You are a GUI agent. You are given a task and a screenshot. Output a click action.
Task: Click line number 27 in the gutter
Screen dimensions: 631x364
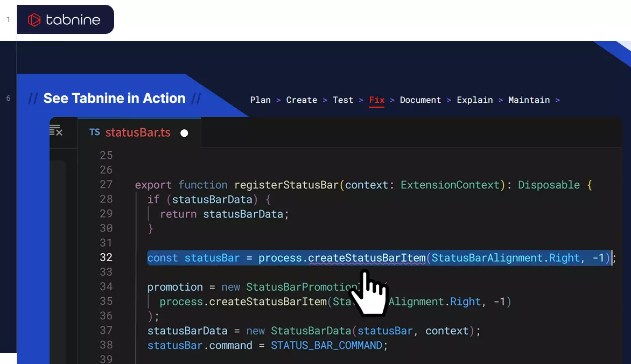coord(106,185)
